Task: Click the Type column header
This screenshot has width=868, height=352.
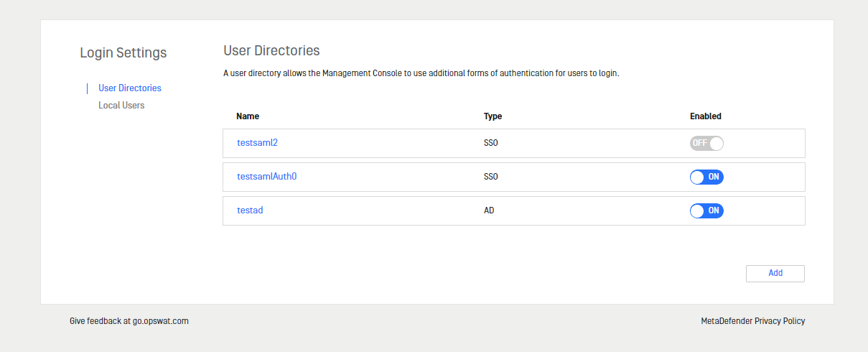Action: [493, 116]
